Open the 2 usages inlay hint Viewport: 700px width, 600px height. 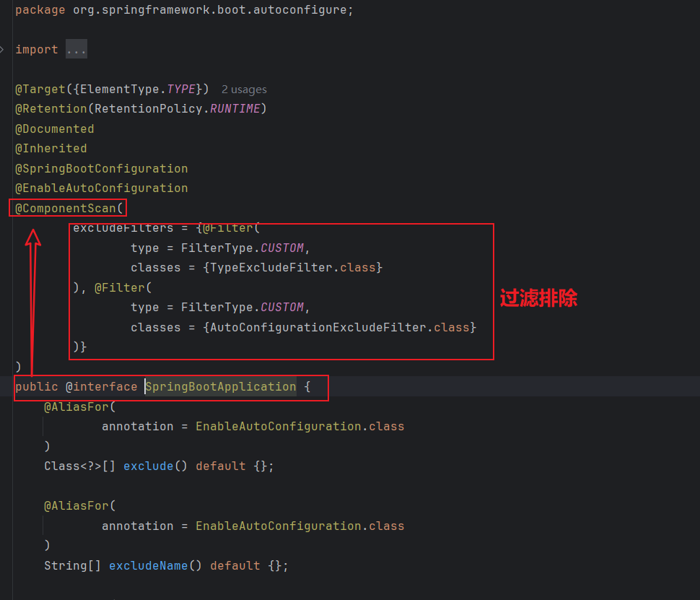click(243, 89)
